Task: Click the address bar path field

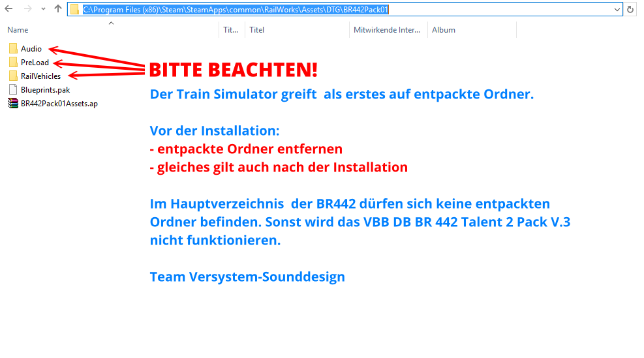Action: click(345, 9)
